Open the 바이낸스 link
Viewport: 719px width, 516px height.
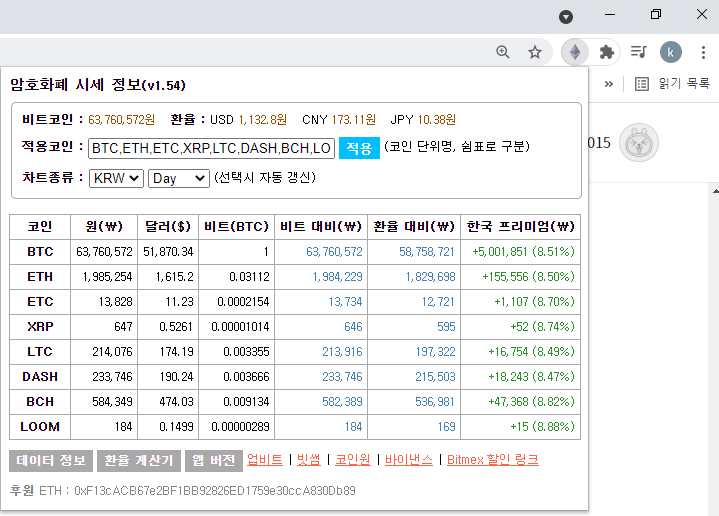pos(409,460)
